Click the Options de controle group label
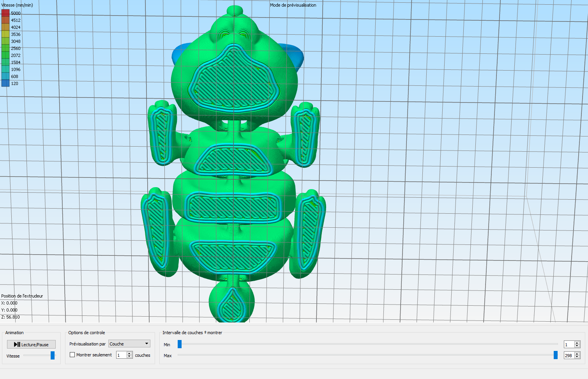 tap(87, 333)
